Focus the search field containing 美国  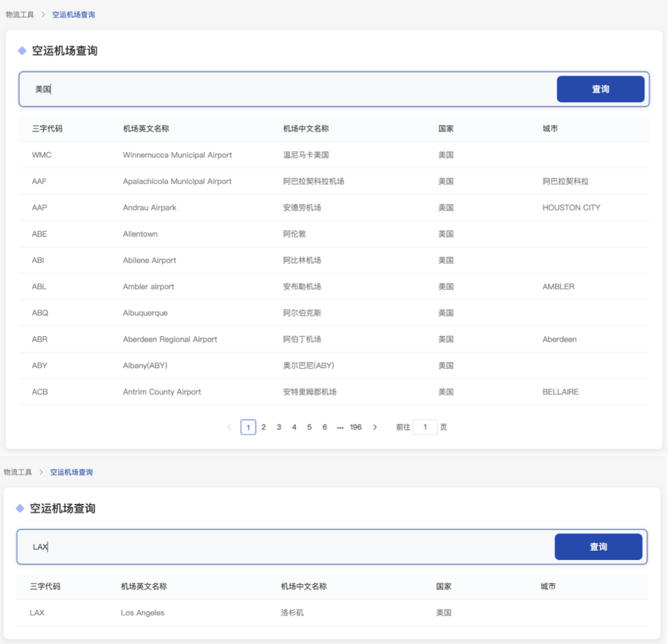coord(288,89)
